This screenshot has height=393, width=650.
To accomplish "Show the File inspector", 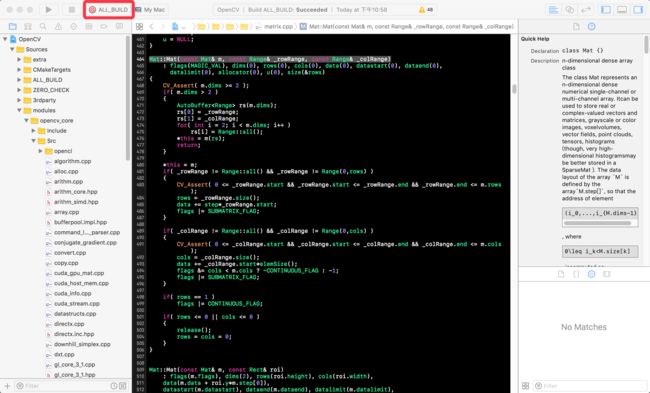I will tap(576, 27).
